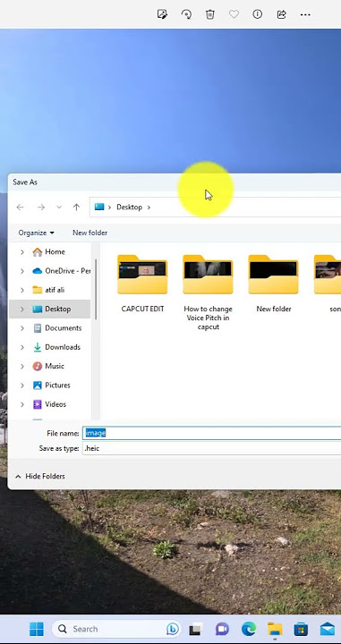Click the navigation pane scrollbar
The height and width of the screenshot is (644, 341).
click(x=96, y=289)
